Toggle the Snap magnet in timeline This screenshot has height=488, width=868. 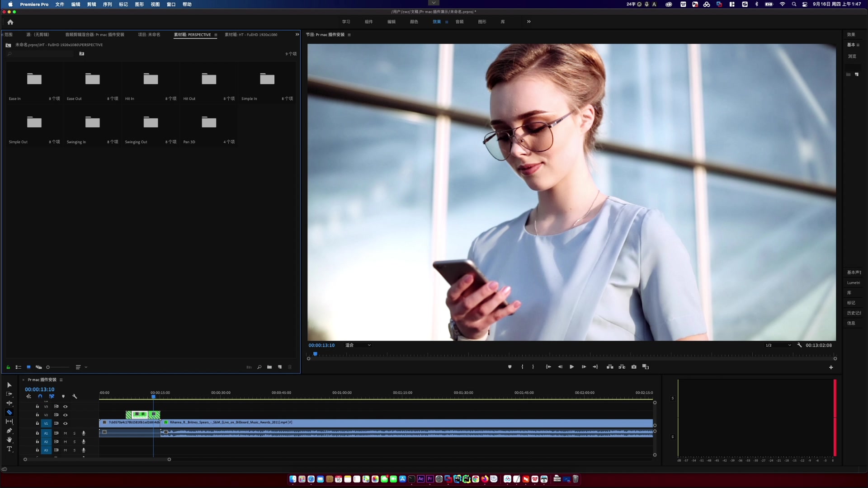(40, 396)
